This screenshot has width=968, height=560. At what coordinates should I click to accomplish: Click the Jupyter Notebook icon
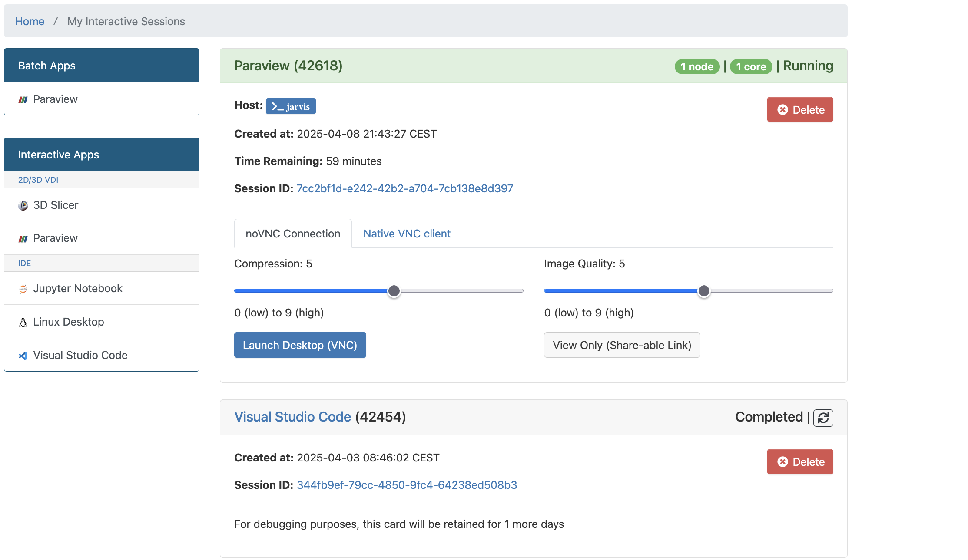click(x=23, y=289)
